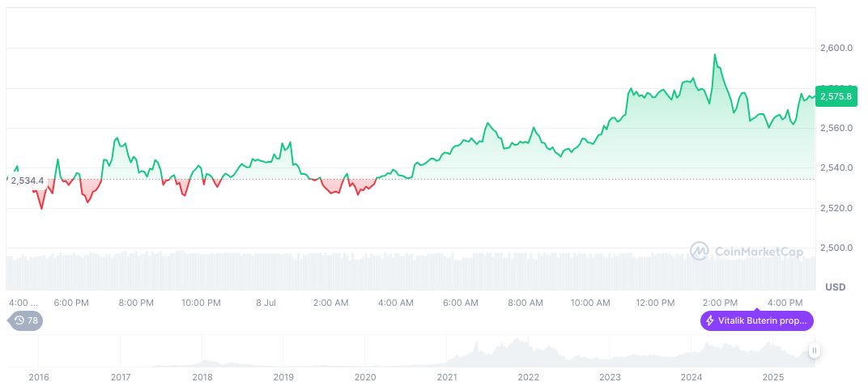Click the 2,534.4 opening price label
The height and width of the screenshot is (386, 868).
click(x=27, y=180)
